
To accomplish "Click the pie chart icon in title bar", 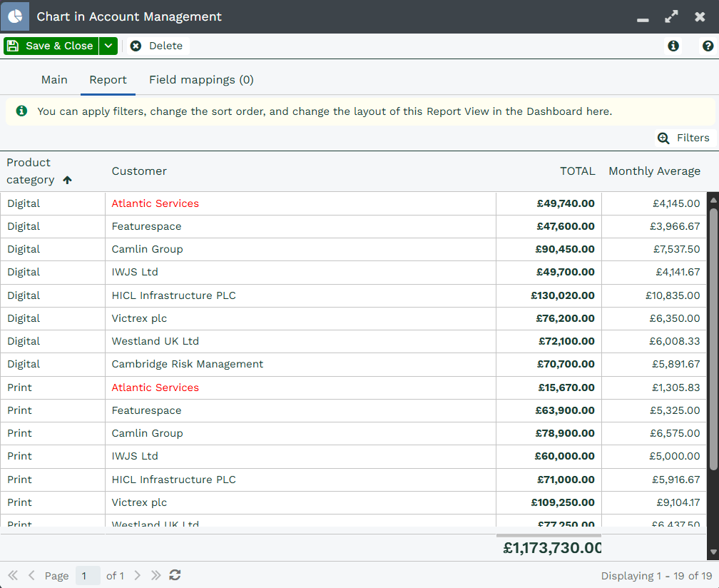I will 15,16.
